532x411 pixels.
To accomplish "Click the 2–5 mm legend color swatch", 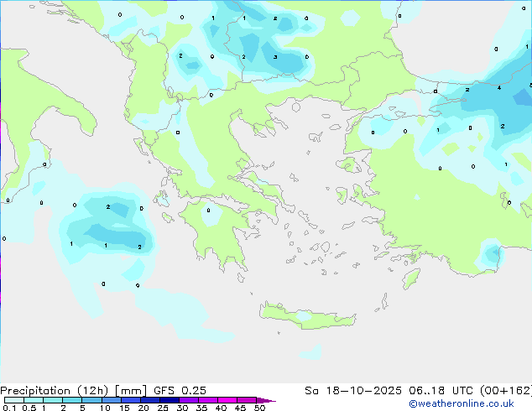I will (x=72, y=400).
